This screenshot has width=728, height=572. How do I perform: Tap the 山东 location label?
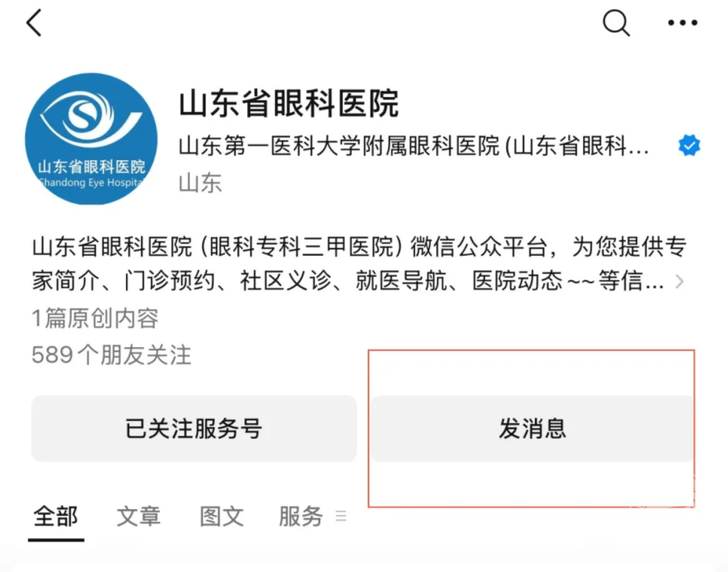(x=200, y=183)
